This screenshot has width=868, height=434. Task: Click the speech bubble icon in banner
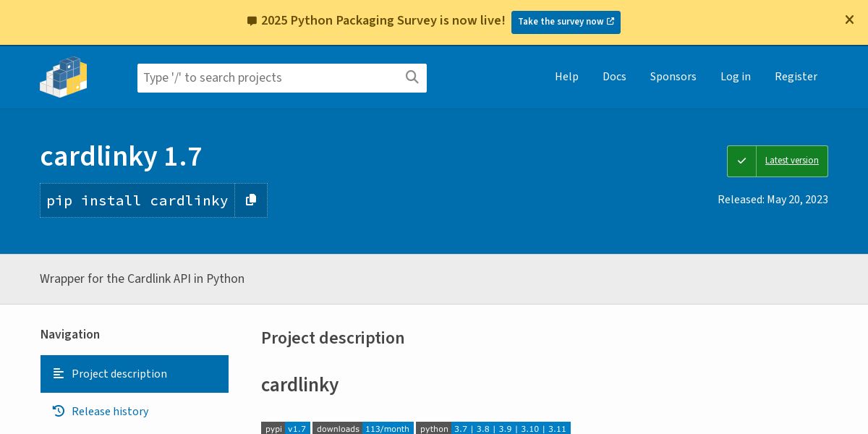coord(252,21)
